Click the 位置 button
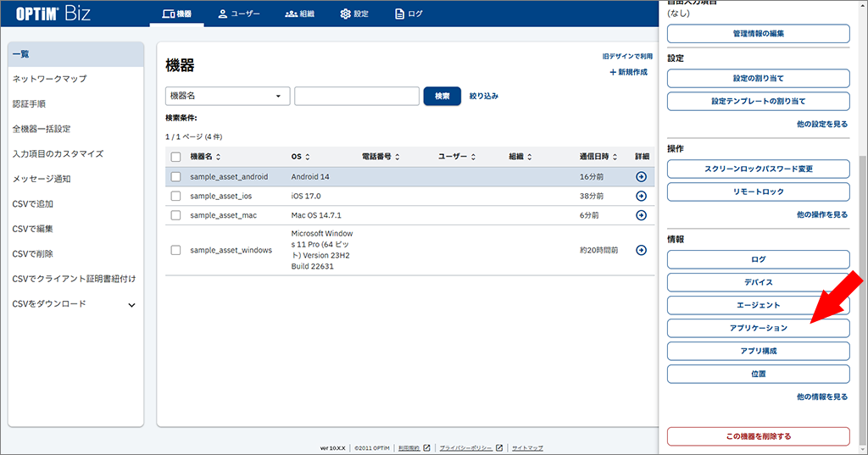Screen dimensions: 868x455 point(759,375)
